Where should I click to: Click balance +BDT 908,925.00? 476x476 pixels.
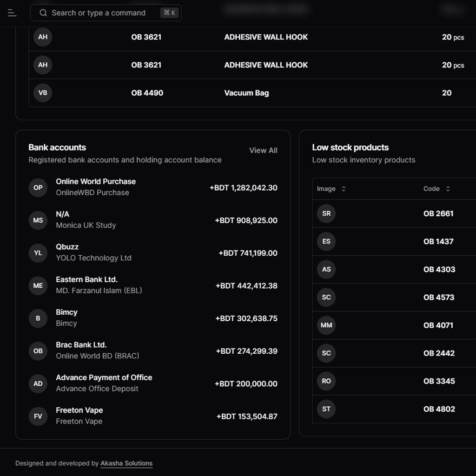coord(246,220)
